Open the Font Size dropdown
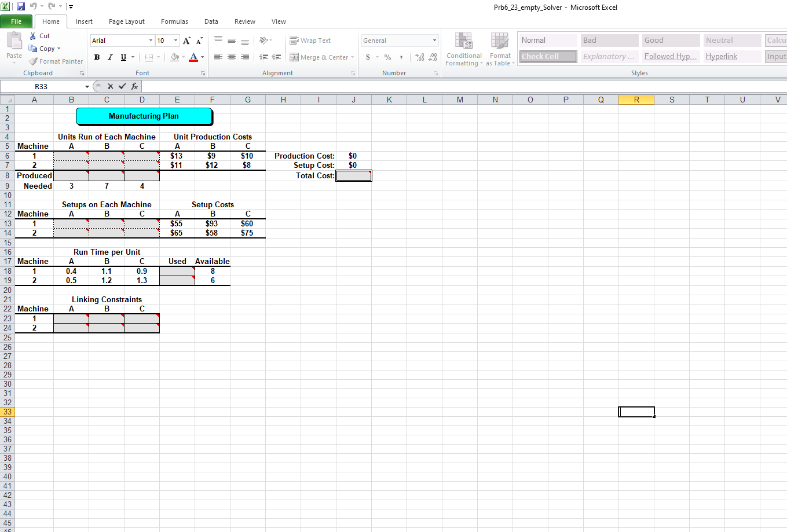This screenshot has width=787, height=532. click(x=175, y=40)
